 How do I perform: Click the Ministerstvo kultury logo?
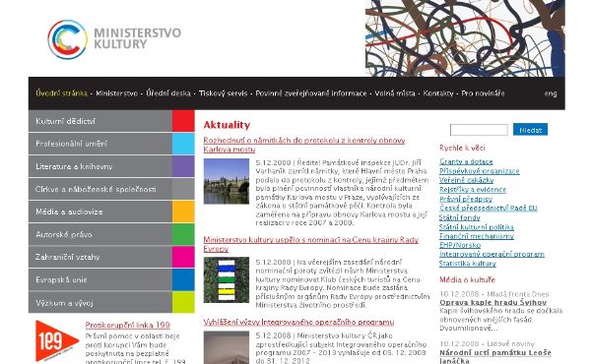point(114,38)
